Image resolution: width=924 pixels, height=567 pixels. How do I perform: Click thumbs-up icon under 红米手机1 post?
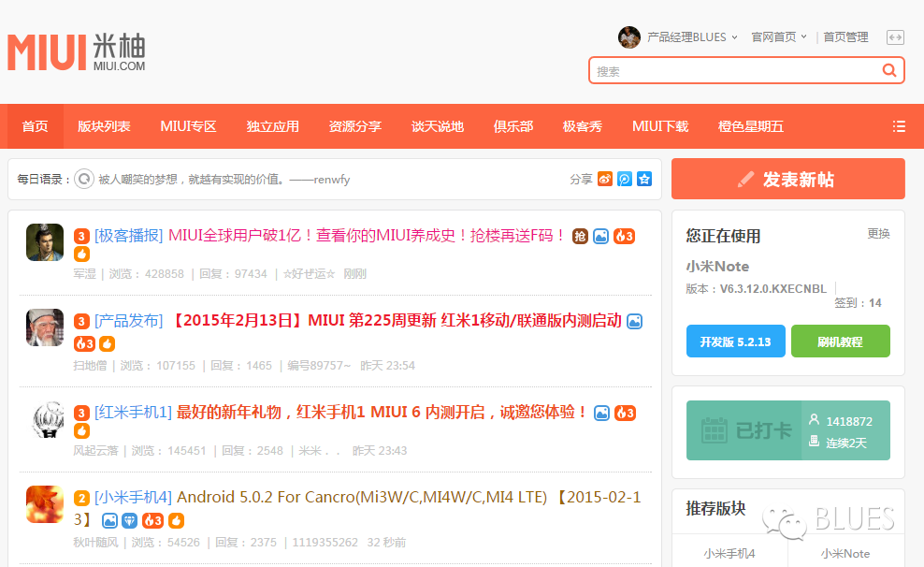[x=82, y=430]
